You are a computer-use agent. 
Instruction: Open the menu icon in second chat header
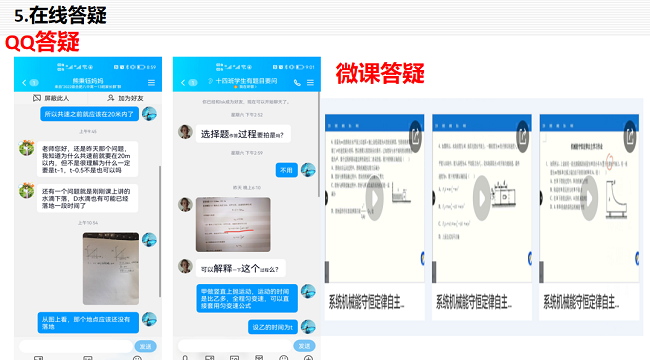click(x=310, y=83)
